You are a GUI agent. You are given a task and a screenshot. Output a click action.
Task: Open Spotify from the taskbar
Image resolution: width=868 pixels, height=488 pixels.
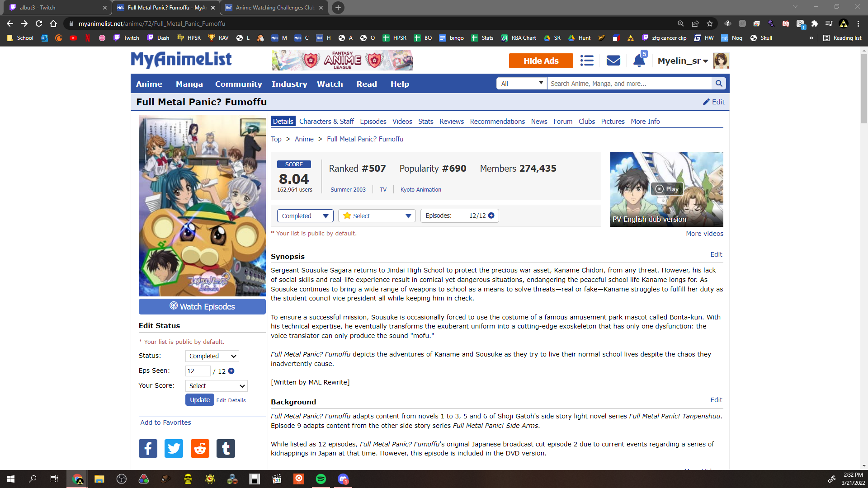[x=321, y=479]
